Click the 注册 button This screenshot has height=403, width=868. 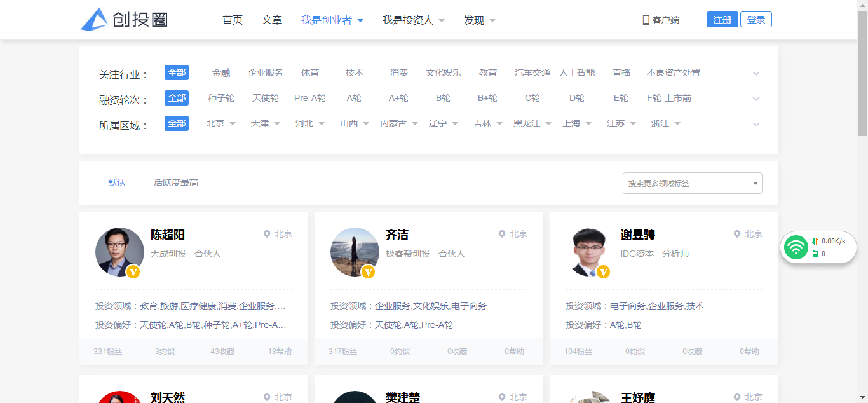click(722, 20)
